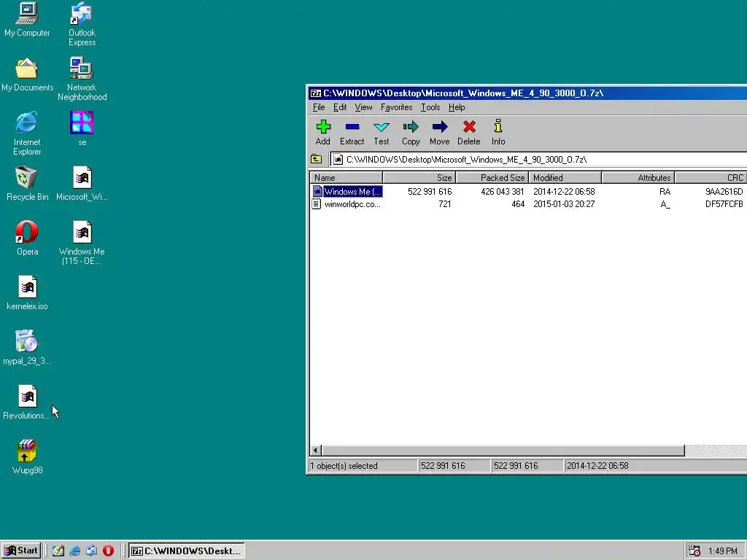Select the mypal_29_3... installer icon
747x560 pixels.
[x=27, y=348]
